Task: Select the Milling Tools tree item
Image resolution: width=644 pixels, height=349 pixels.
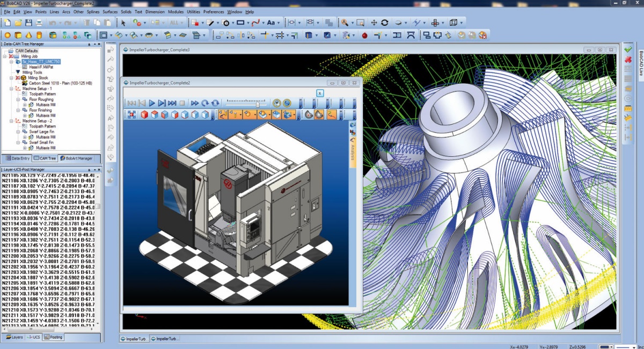Action: tap(32, 72)
